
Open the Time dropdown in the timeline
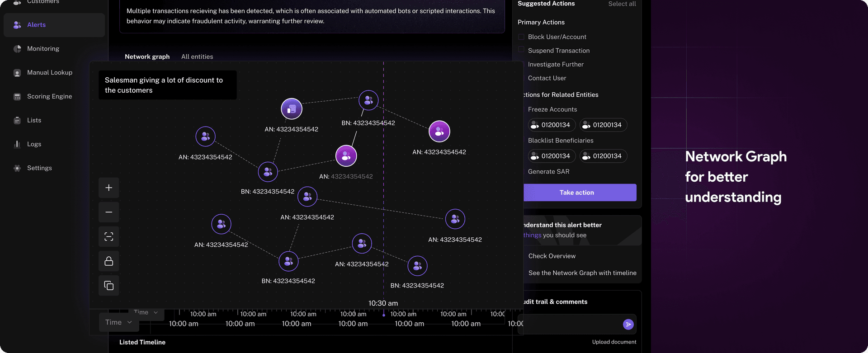click(x=118, y=322)
